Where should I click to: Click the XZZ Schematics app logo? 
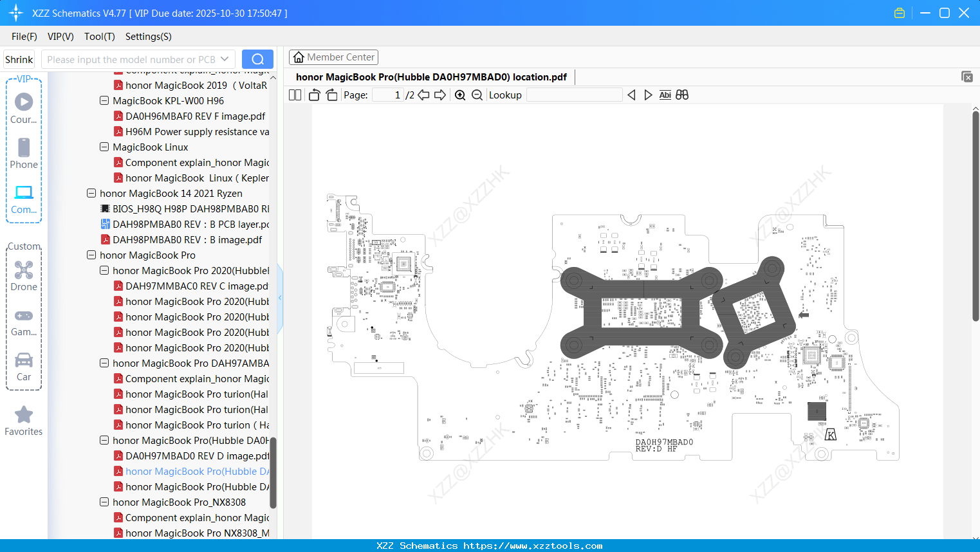(16, 13)
